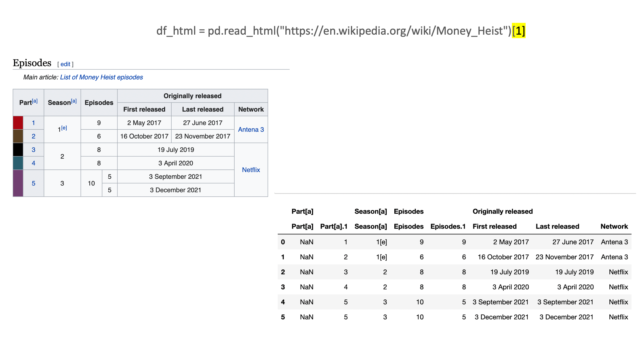Open the Part 1 link in Wikipedia table
Viewport: 644px width, 352px height.
coord(33,123)
